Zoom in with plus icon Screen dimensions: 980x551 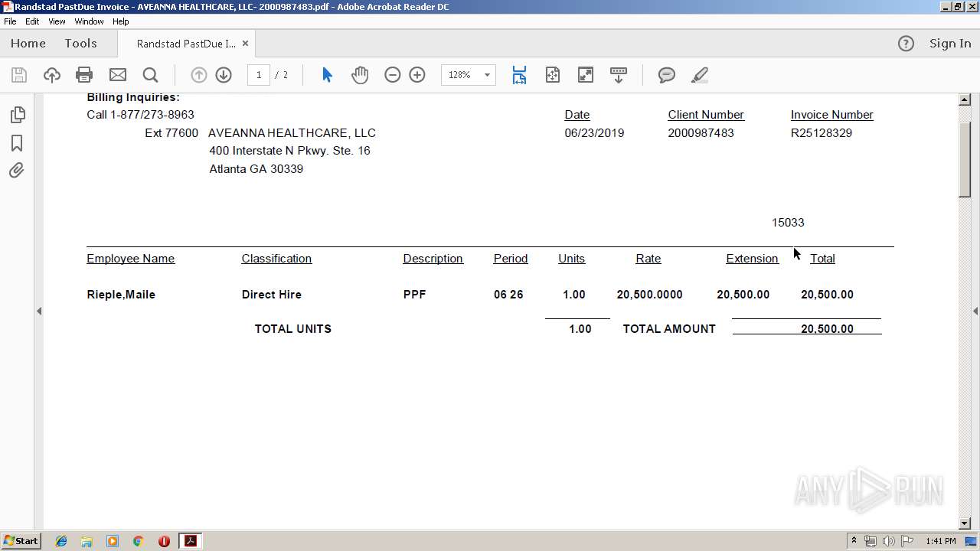click(417, 75)
